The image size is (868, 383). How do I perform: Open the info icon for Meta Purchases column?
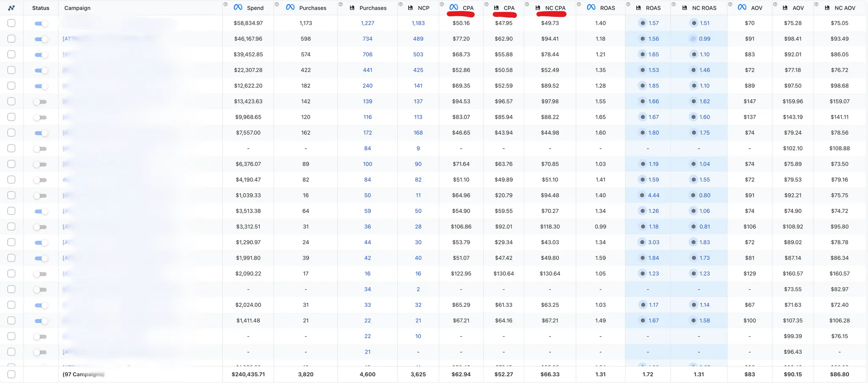(x=277, y=5)
